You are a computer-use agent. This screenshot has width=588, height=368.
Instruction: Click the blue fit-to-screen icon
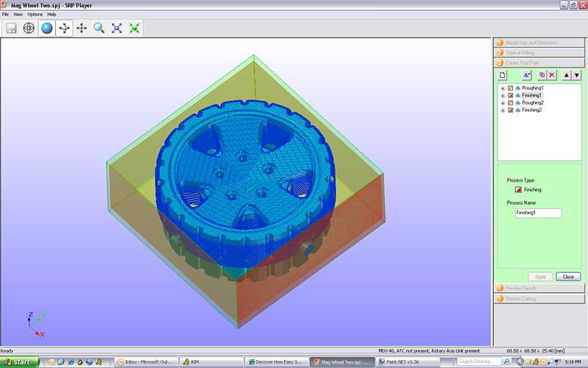click(x=117, y=28)
